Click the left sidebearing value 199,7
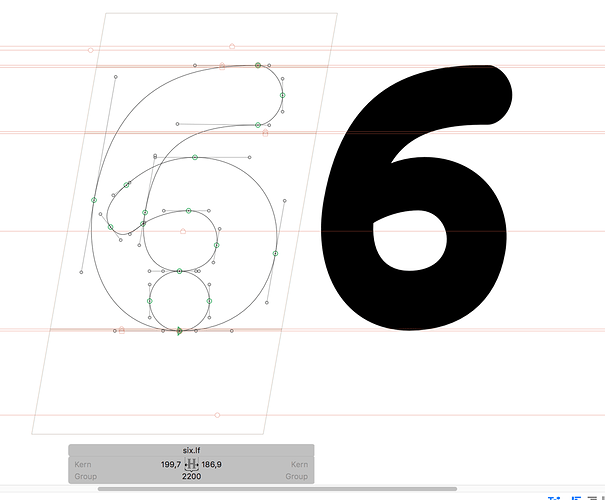The image size is (605, 500). pyautogui.click(x=171, y=465)
